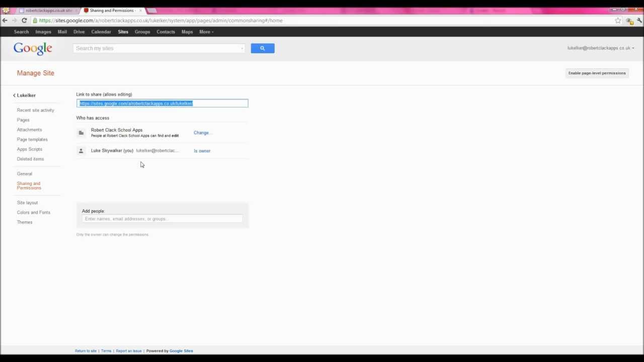The image size is (644, 362).
Task: Open Groups in the Google bar
Action: coord(142,32)
